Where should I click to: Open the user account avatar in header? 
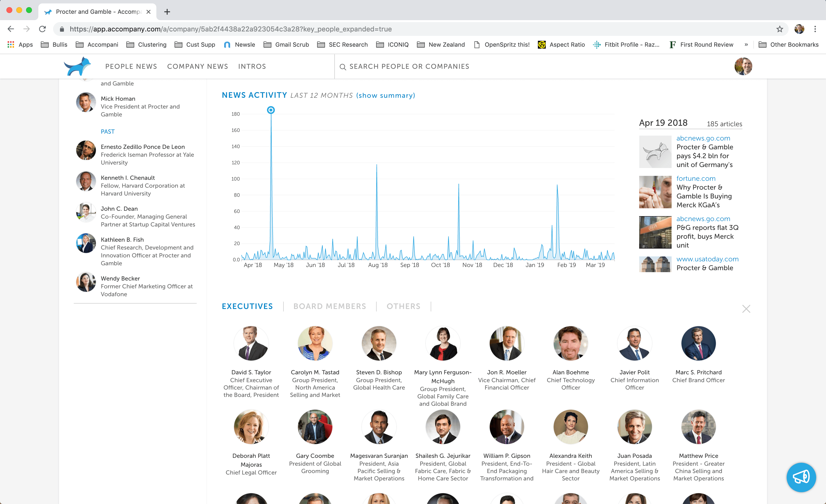pos(743,66)
